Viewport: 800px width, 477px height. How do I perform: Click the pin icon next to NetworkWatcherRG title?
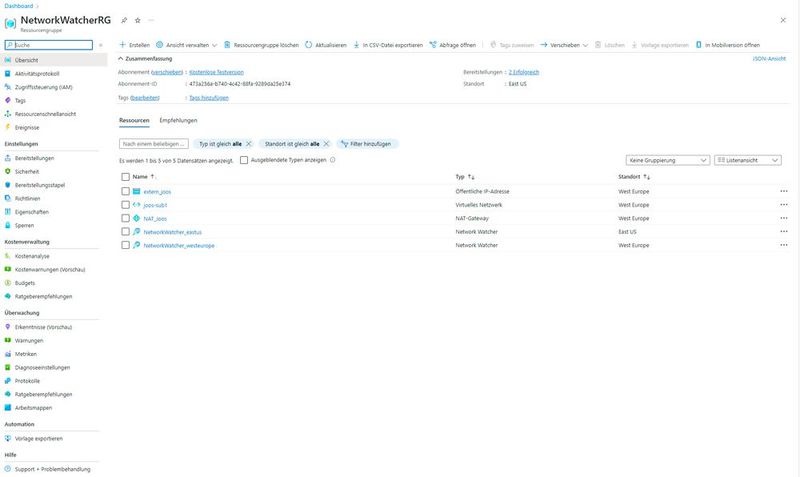click(124, 20)
